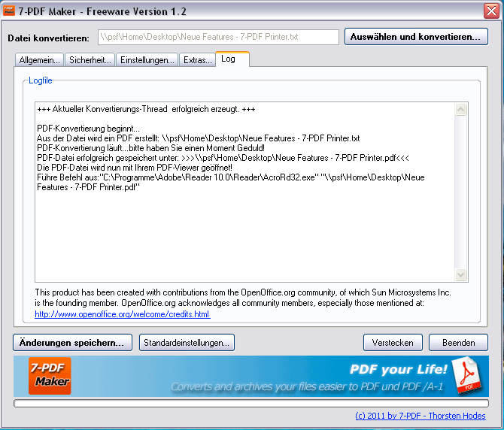Open the 7-PDF Thorsten Hodes copyright link
Screen dimensions: 504x430
[x=420, y=416]
